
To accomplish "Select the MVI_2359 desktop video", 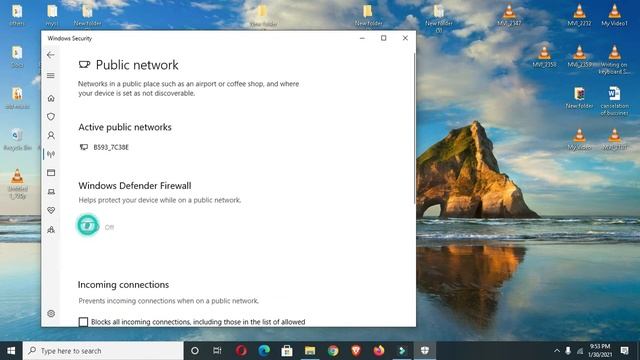I will click(579, 56).
